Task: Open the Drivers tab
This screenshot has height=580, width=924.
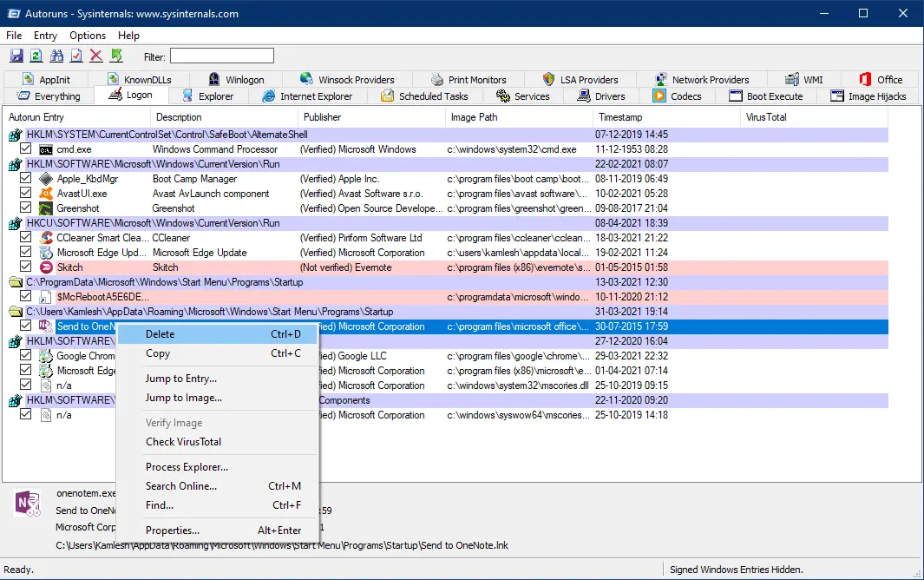Action: [601, 96]
